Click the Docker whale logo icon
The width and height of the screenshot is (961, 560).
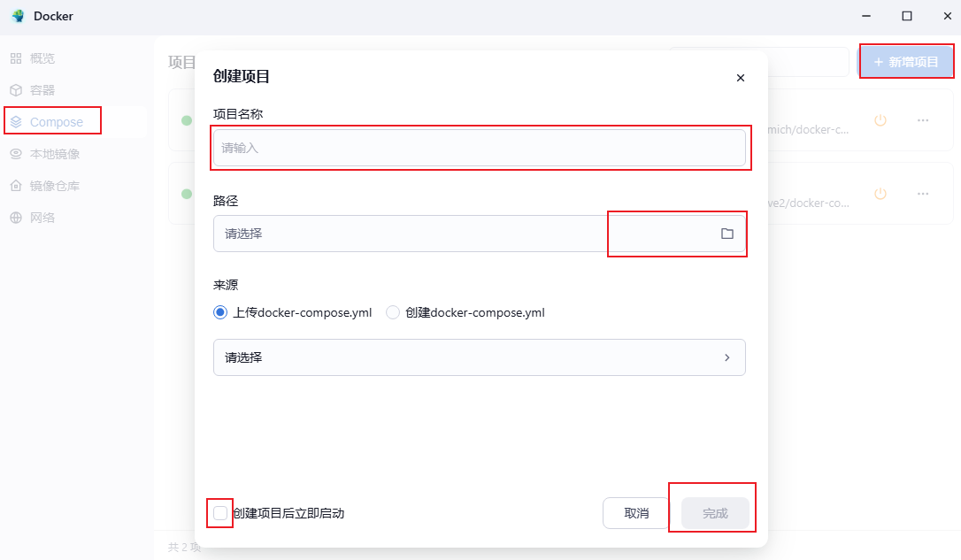pyautogui.click(x=18, y=16)
